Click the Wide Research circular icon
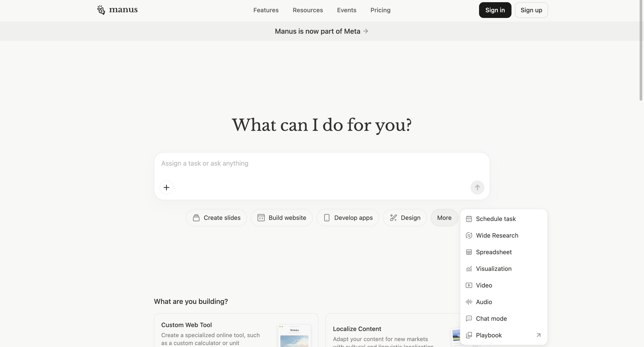The width and height of the screenshot is (644, 347). (x=469, y=236)
